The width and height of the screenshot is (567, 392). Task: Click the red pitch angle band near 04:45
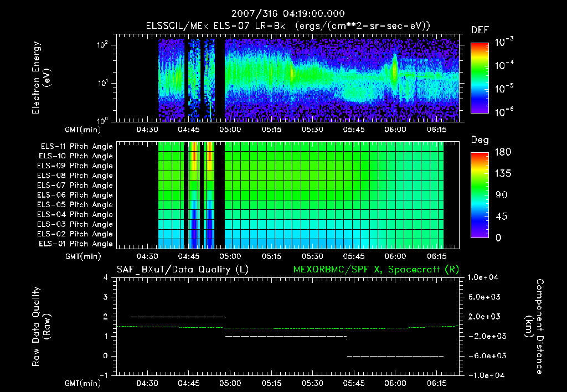point(194,156)
